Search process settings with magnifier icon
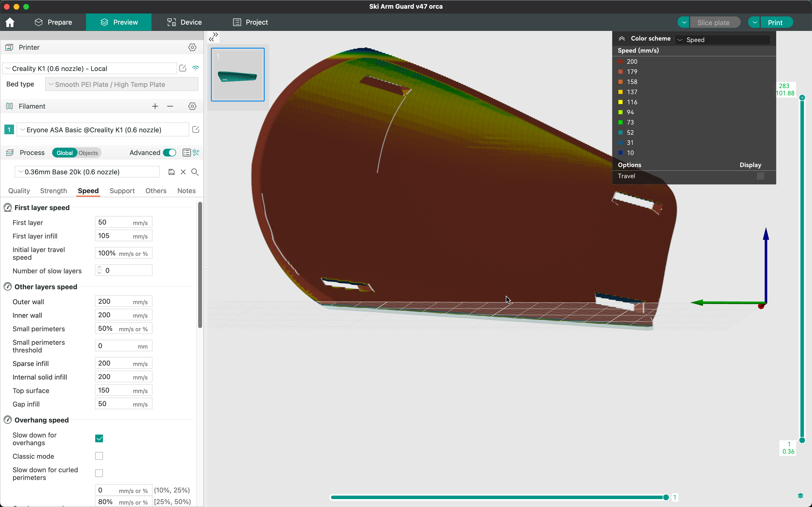 pos(195,172)
